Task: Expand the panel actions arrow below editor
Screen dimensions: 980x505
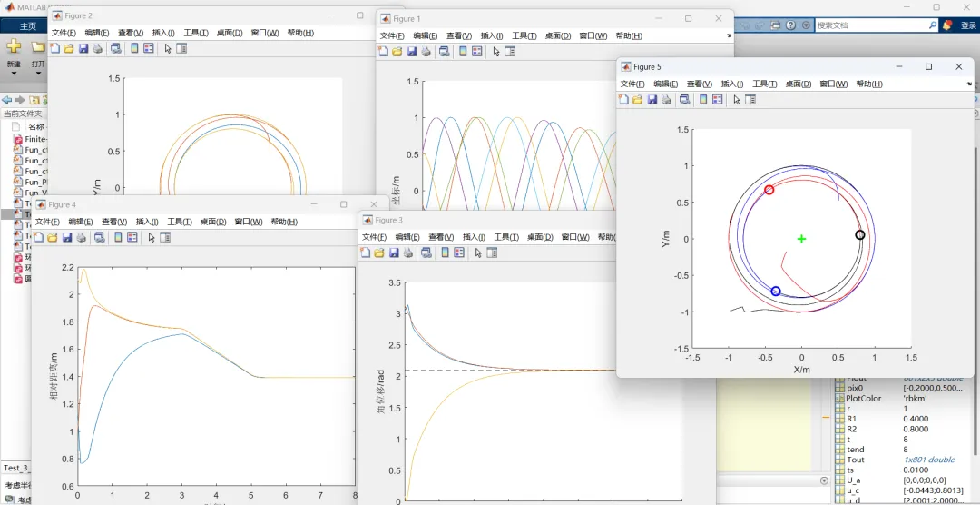Action: click(x=824, y=480)
